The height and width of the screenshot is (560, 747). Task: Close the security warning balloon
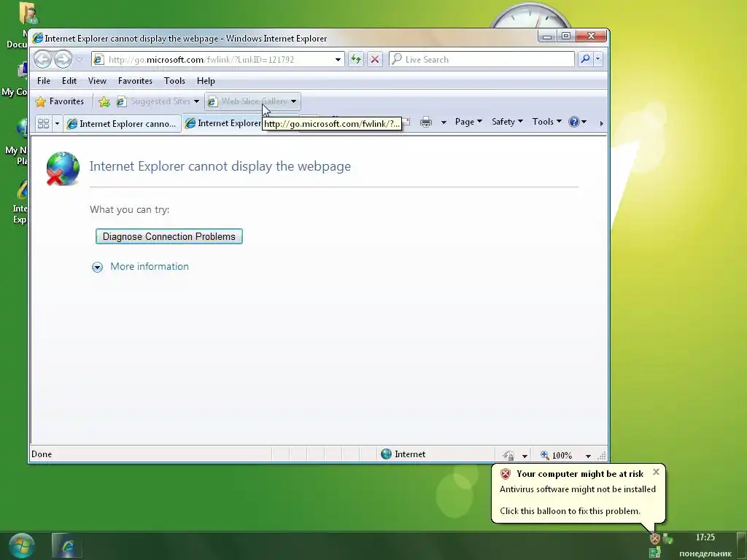coord(656,472)
